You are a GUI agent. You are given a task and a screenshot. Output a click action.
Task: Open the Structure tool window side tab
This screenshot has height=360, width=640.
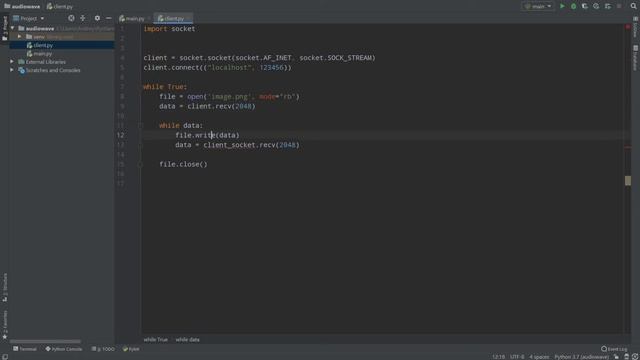pos(4,288)
